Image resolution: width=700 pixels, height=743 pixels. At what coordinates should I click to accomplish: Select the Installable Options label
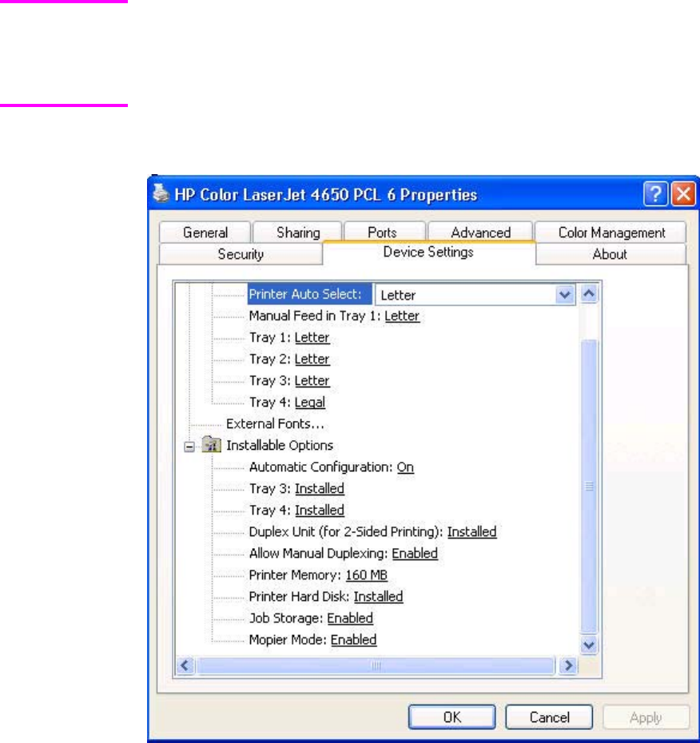(x=280, y=446)
